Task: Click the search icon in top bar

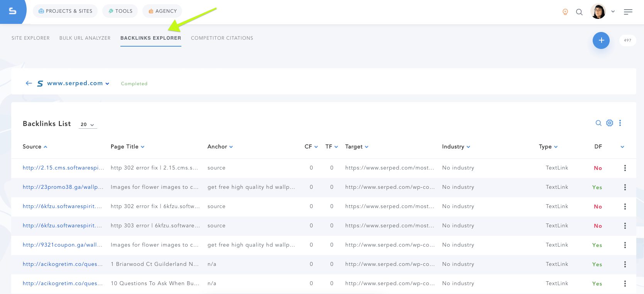Action: [579, 12]
